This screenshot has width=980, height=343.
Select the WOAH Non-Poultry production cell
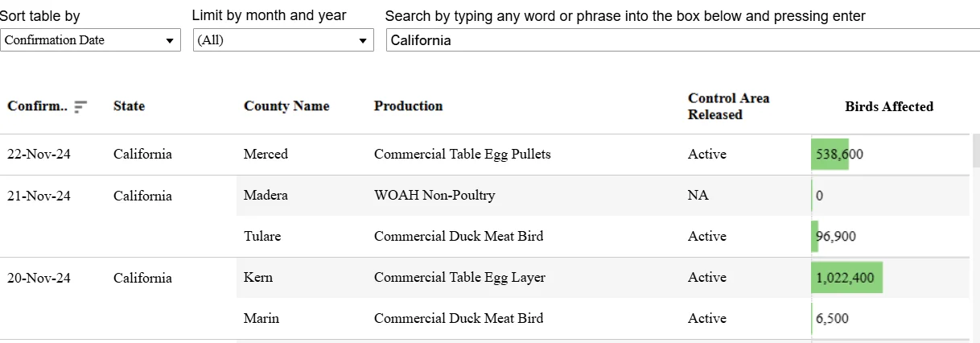(434, 196)
